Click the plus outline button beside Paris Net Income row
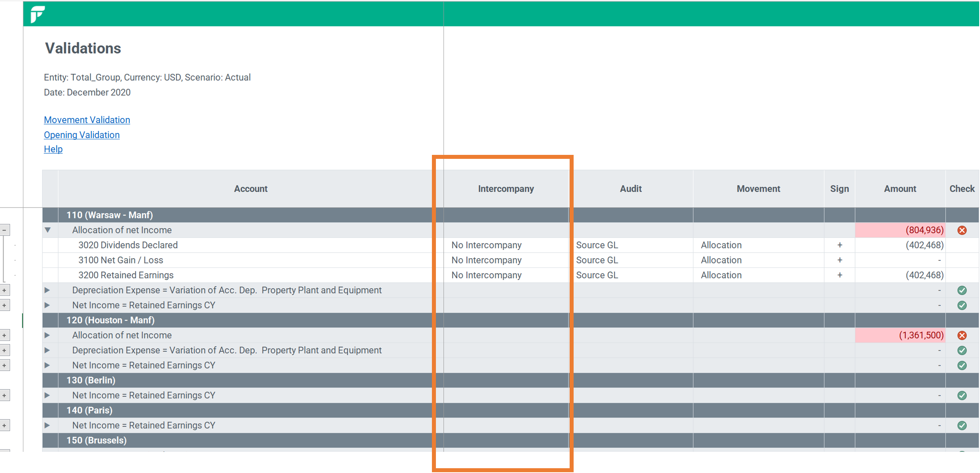This screenshot has height=473, width=980. click(4, 426)
